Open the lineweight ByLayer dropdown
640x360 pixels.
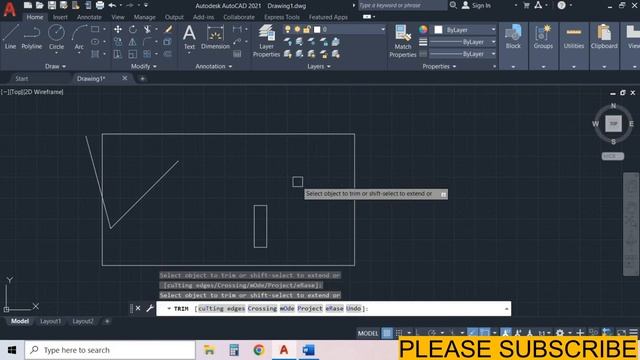493,42
